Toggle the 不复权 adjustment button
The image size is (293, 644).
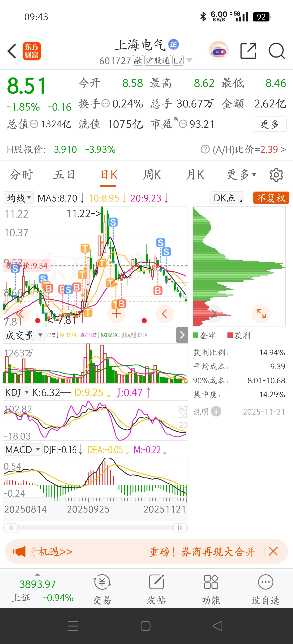pos(271,198)
